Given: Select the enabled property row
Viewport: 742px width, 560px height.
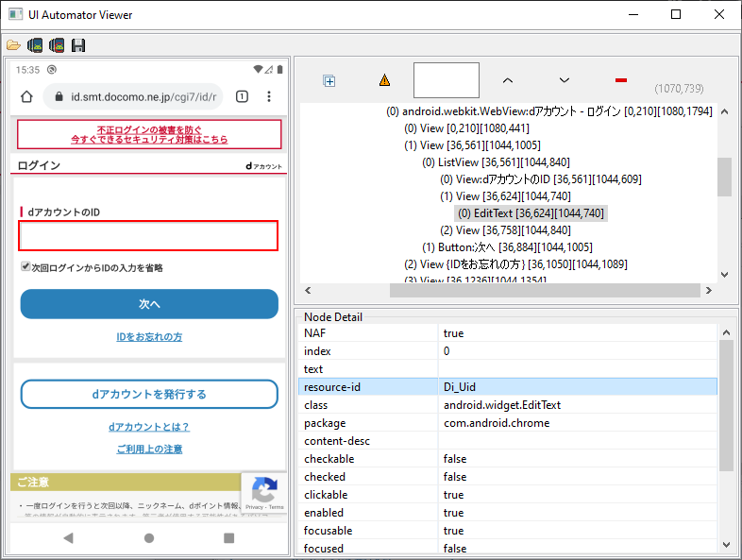Looking at the screenshot, I should click(508, 513).
